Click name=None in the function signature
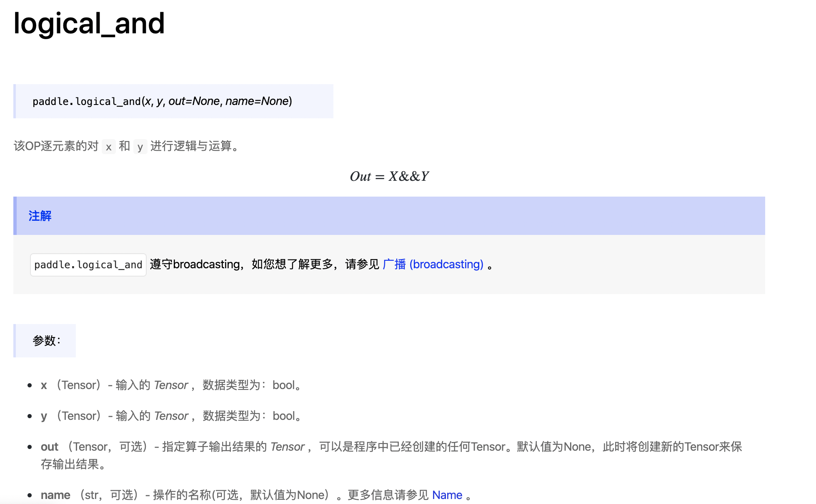This screenshot has width=816, height=504. 257,101
